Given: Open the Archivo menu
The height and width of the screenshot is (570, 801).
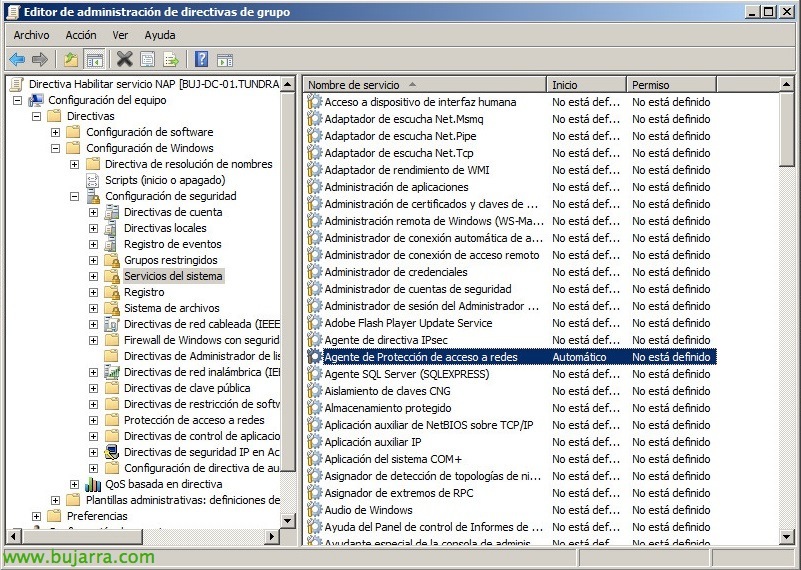Looking at the screenshot, I should 32,35.
